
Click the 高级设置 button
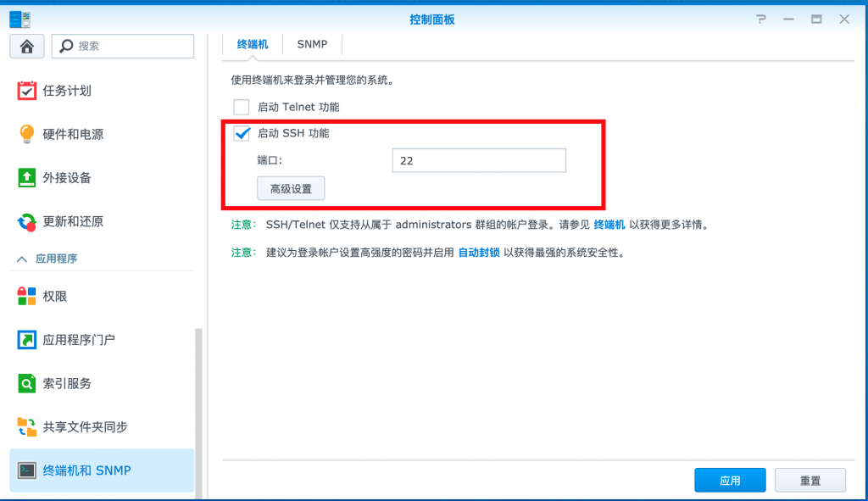(x=291, y=189)
